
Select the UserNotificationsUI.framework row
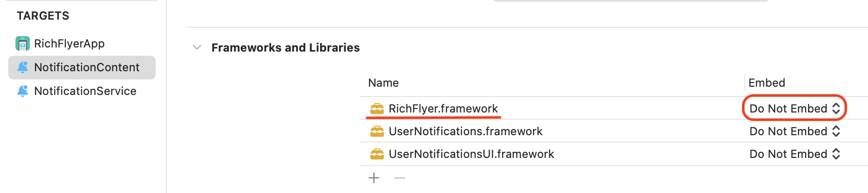pyautogui.click(x=614, y=154)
